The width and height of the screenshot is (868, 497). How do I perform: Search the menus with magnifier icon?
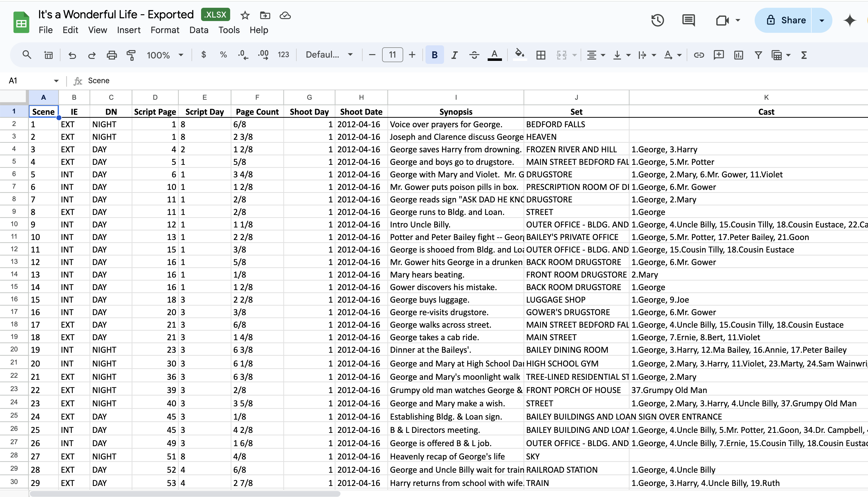[x=27, y=55]
